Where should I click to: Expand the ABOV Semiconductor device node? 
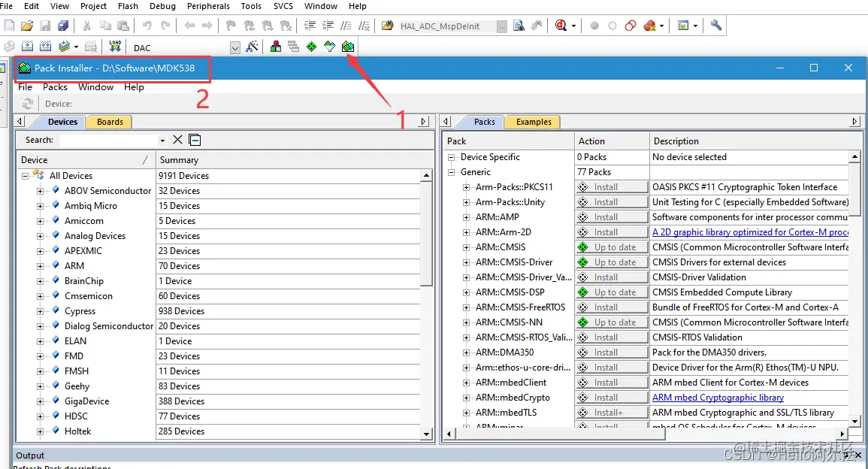coord(40,191)
